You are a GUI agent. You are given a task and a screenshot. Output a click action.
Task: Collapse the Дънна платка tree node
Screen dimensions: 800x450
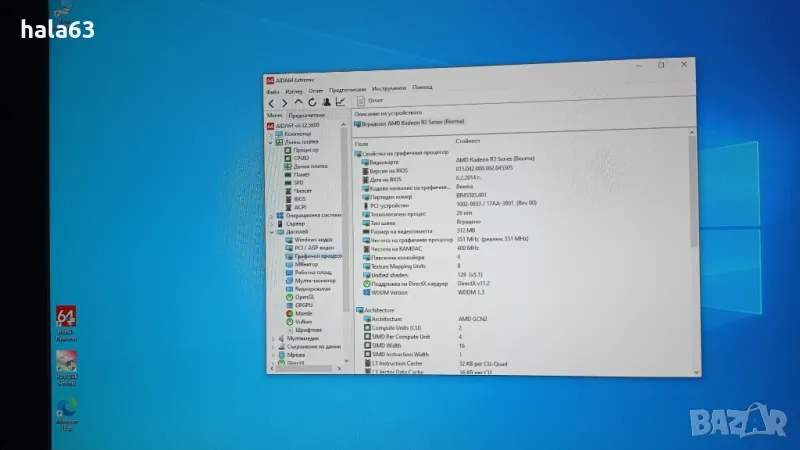click(x=270, y=142)
